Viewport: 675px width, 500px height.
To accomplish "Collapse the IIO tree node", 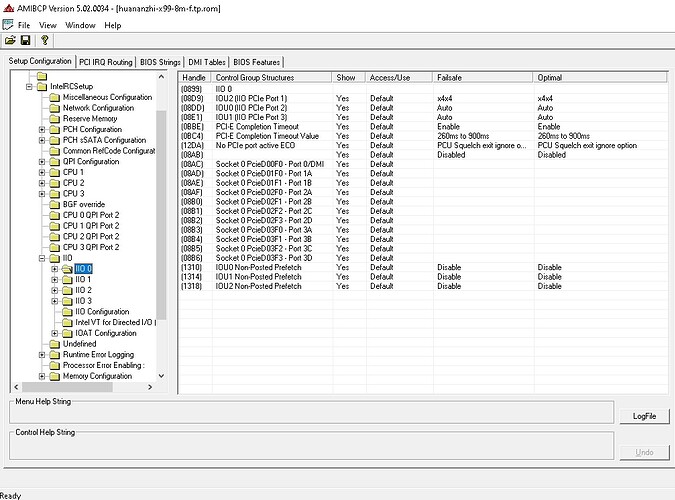I will pyautogui.click(x=42, y=258).
